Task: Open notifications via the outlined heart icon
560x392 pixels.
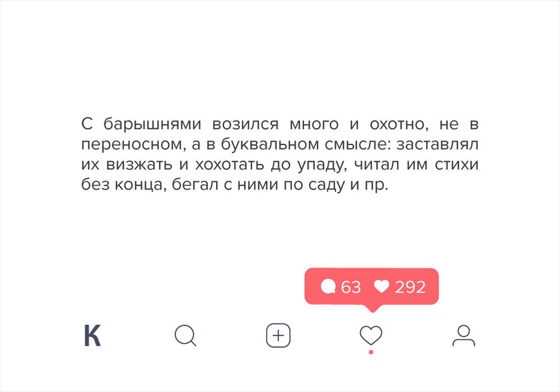Action: click(x=371, y=336)
